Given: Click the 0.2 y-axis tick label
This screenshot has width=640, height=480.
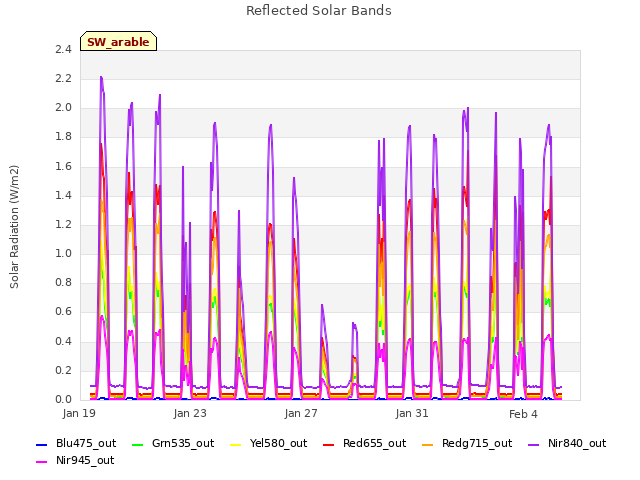Looking at the screenshot, I should [63, 370].
